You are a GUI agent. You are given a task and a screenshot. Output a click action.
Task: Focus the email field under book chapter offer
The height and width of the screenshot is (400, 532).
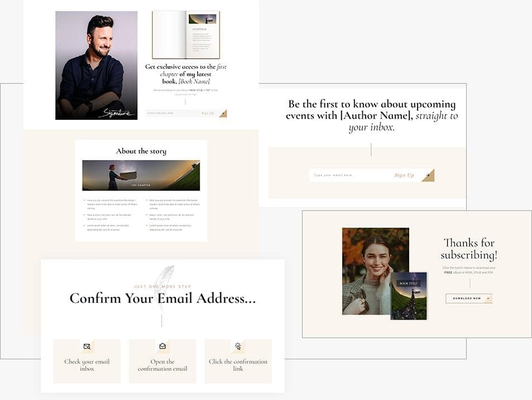(x=172, y=113)
